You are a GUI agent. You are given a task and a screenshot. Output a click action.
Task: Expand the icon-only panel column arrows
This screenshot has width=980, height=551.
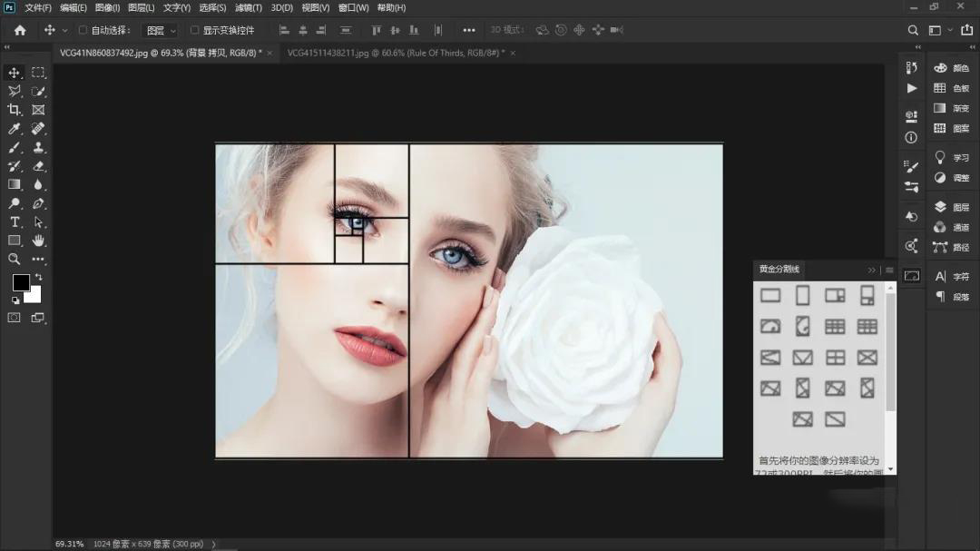(x=918, y=47)
